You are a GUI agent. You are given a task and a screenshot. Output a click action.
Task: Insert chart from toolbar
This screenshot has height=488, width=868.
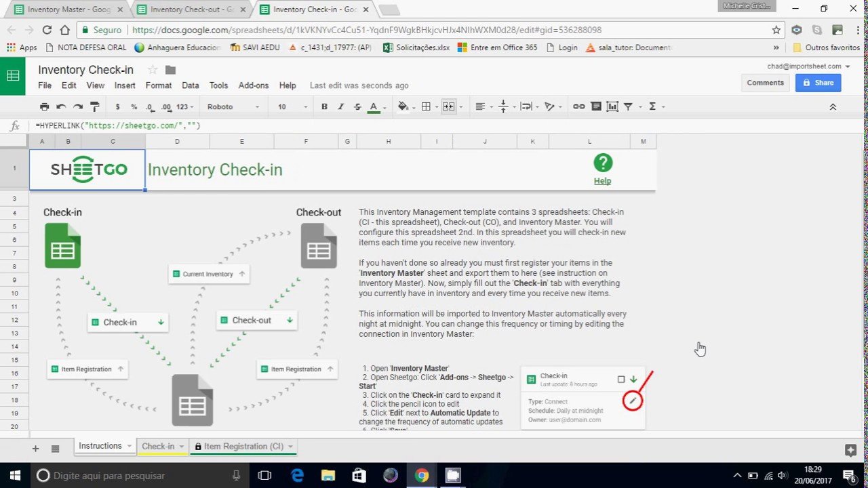coord(612,106)
